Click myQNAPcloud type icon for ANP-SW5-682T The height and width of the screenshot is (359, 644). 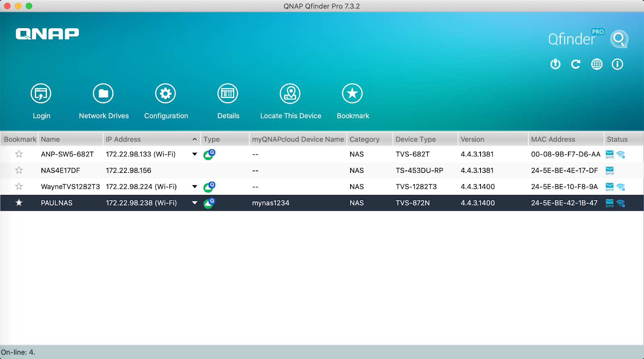(209, 154)
